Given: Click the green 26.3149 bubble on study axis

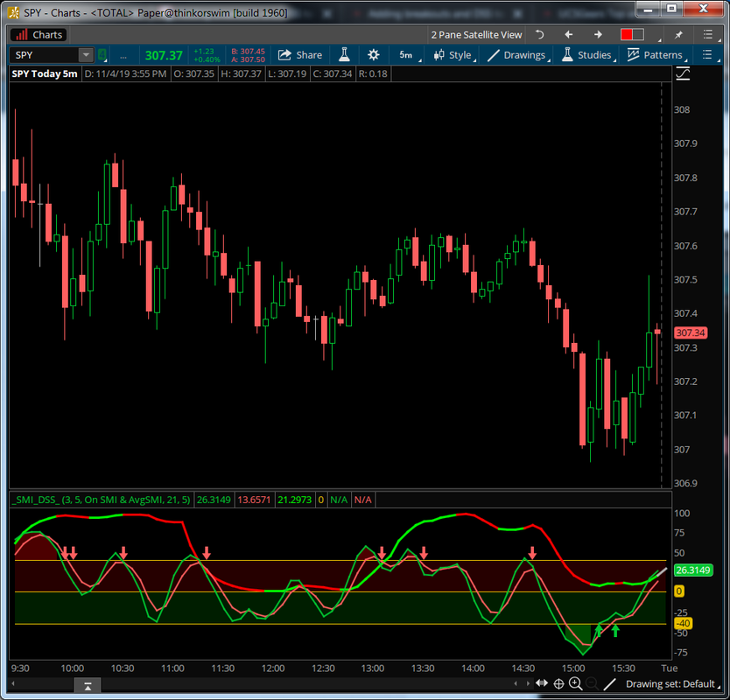Looking at the screenshot, I should point(693,570).
